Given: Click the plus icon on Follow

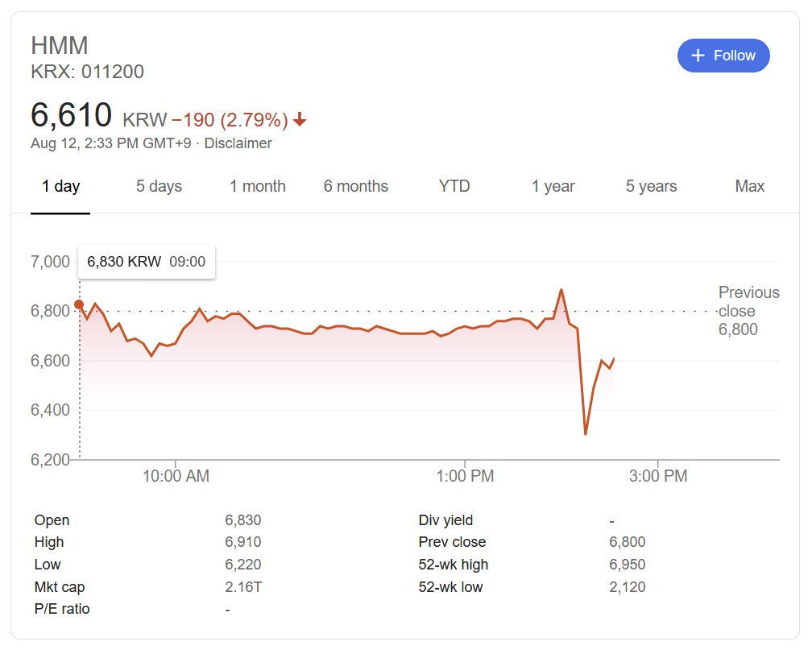Looking at the screenshot, I should 698,56.
